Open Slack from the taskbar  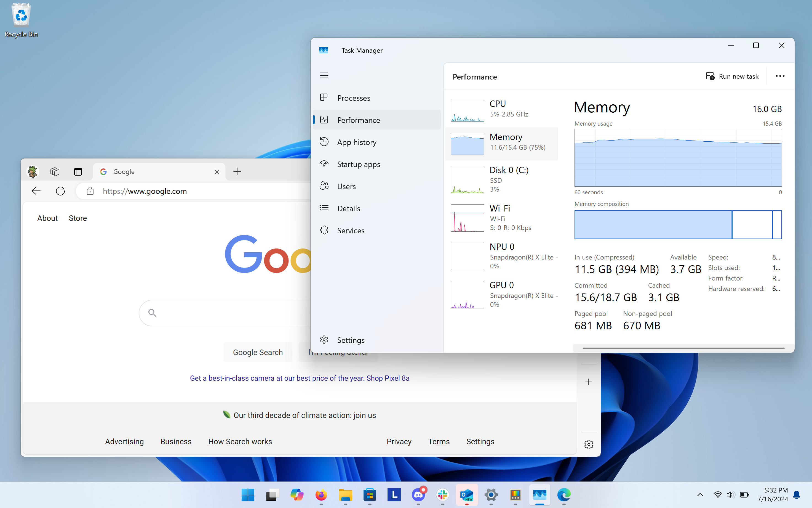[443, 494]
